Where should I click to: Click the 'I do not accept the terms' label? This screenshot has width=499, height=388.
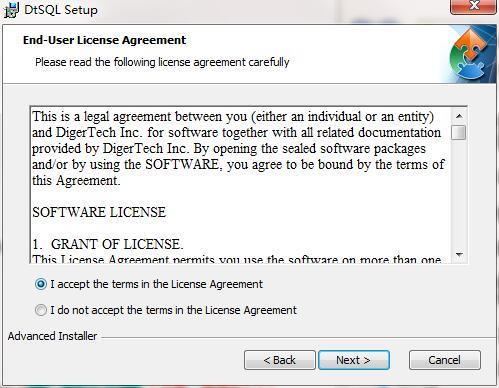point(173,310)
